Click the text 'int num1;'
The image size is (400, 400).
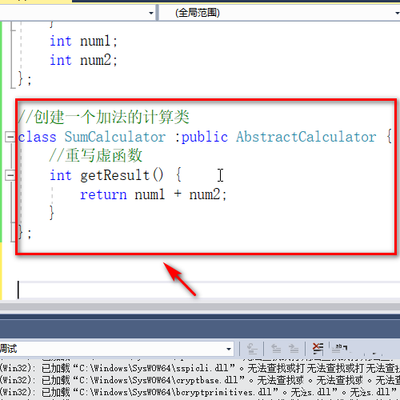pyautogui.click(x=83, y=41)
